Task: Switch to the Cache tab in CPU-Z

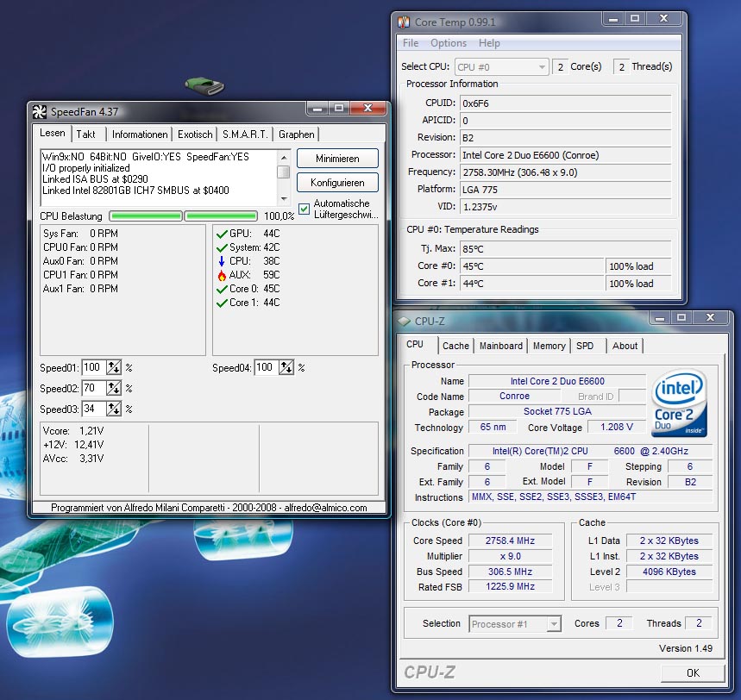Action: tap(455, 346)
